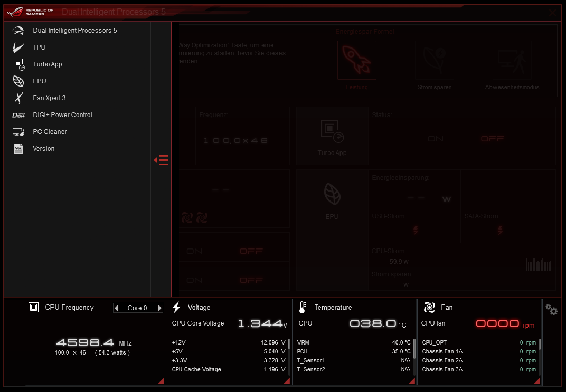566x392 pixels.
Task: Enable the upper ON/OFF switch below the fans
Action: (195, 251)
